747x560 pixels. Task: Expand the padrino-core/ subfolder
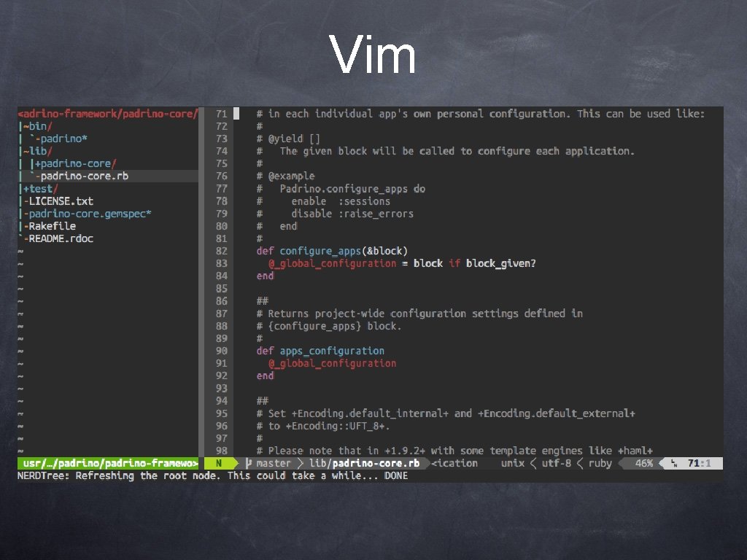click(75, 163)
